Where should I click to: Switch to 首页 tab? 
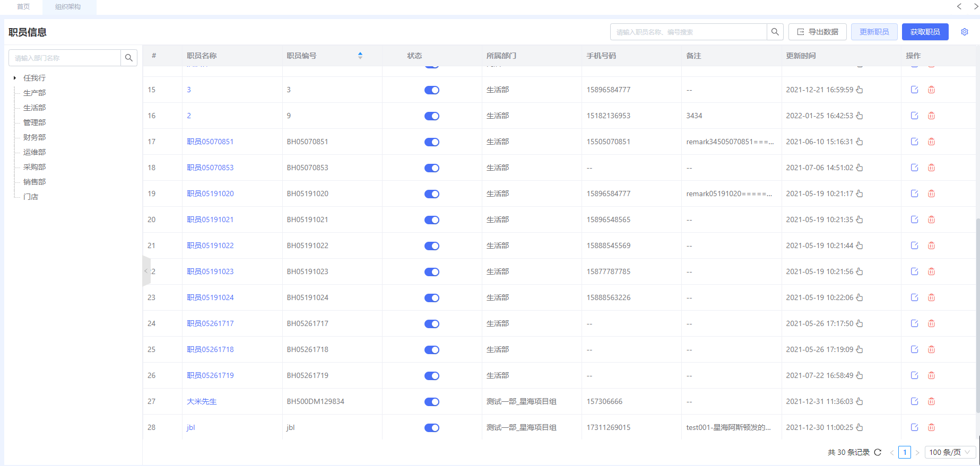pyautogui.click(x=23, y=7)
